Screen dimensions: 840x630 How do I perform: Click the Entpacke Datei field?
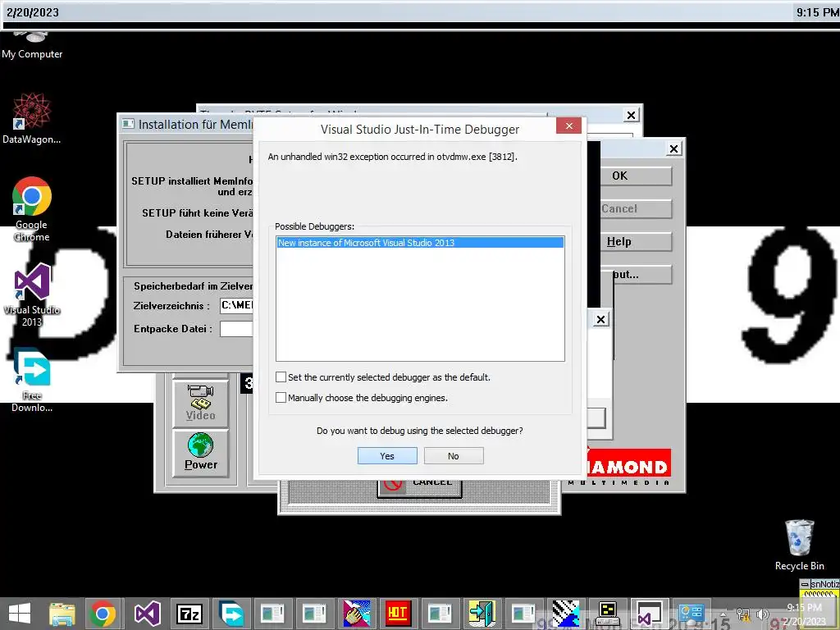tap(237, 328)
